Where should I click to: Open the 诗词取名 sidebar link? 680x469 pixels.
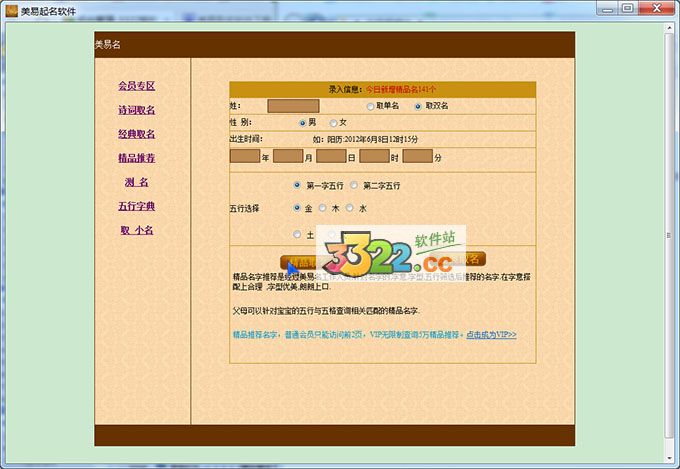(137, 110)
